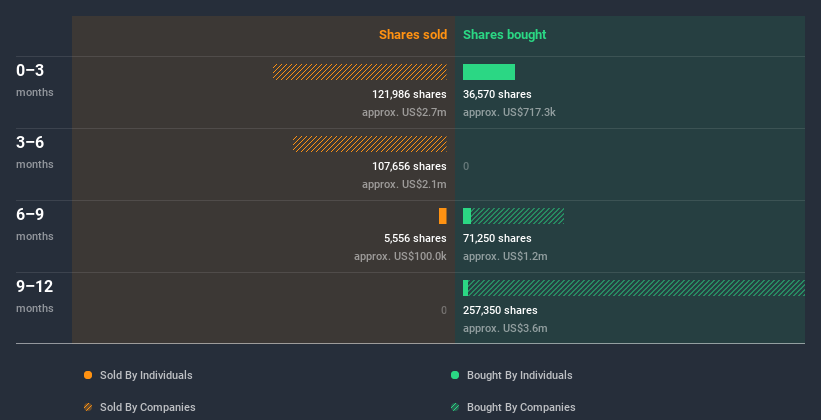Screen dimensions: 821x420
Task: Click the solid orange sold bar for 6–9 months
Action: tap(443, 216)
